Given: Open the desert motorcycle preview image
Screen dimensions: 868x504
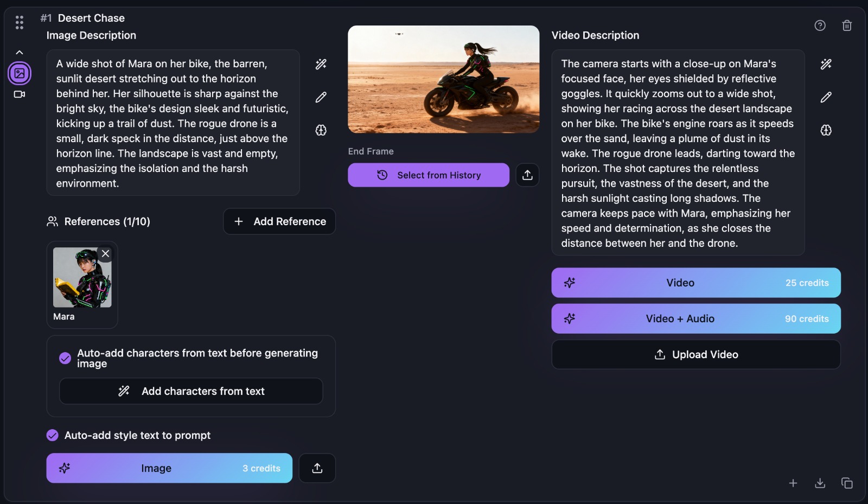Looking at the screenshot, I should coord(444,79).
